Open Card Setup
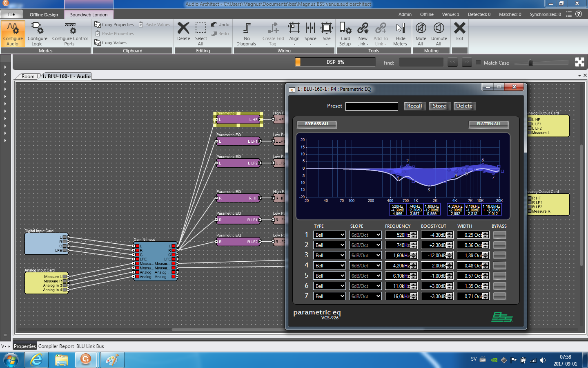588x368 pixels. pyautogui.click(x=345, y=34)
